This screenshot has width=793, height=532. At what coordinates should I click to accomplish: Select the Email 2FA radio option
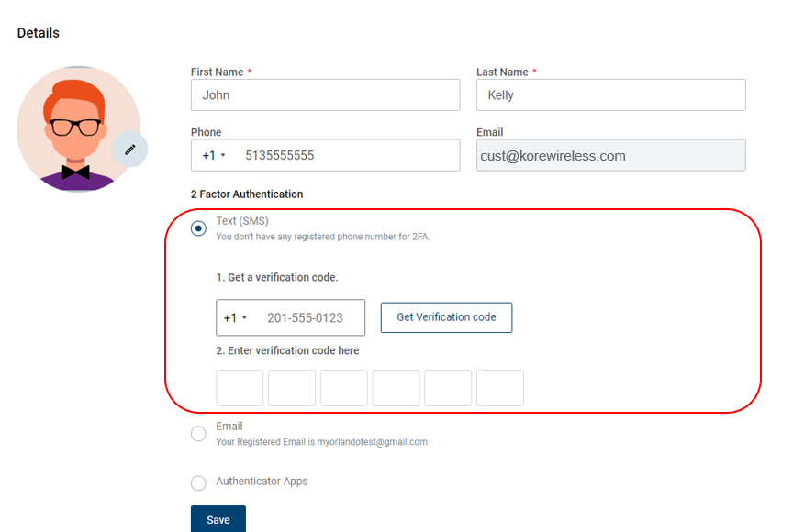(x=198, y=434)
